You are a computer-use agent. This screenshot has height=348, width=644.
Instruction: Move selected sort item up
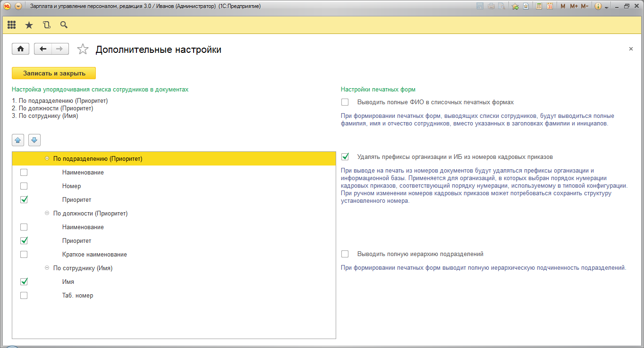17,140
